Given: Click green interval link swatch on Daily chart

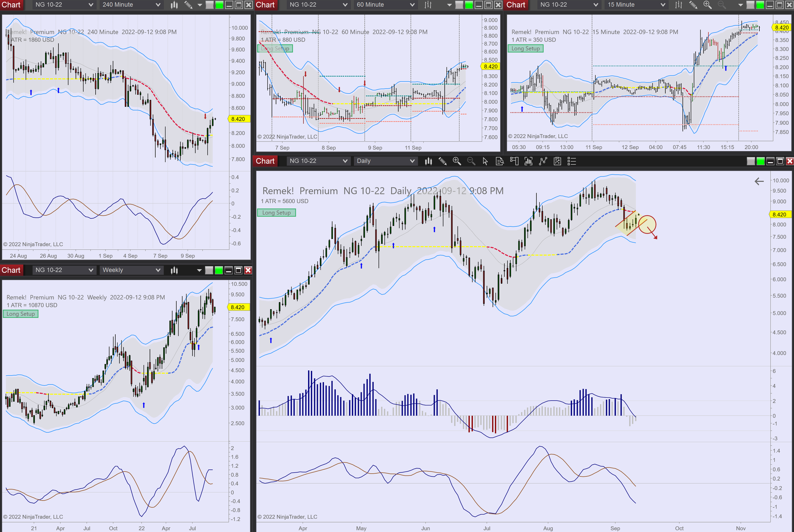Looking at the screenshot, I should [760, 161].
